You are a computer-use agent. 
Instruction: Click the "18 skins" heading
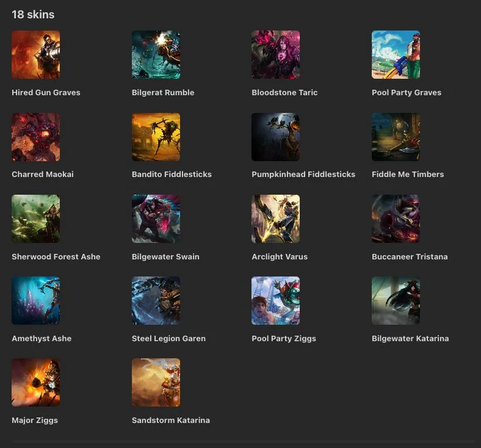point(33,15)
